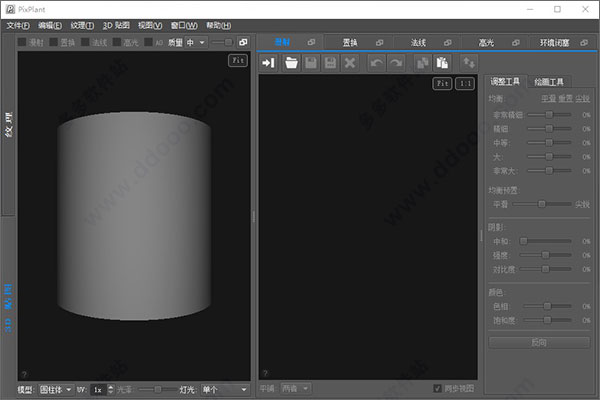Click the 重置 link next to 均衡
The image size is (600, 400).
(x=566, y=99)
